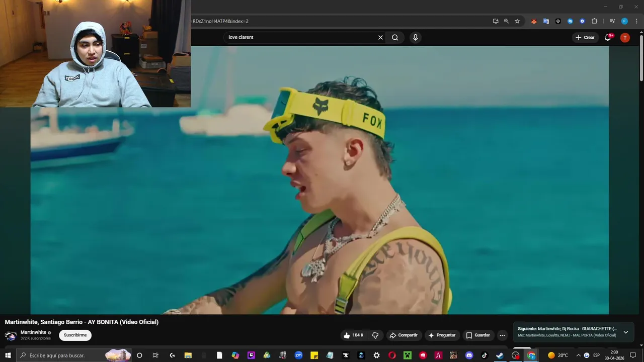Open the Minecraft creeper icon on taskbar
This screenshot has width=644, height=362.
(x=408, y=355)
